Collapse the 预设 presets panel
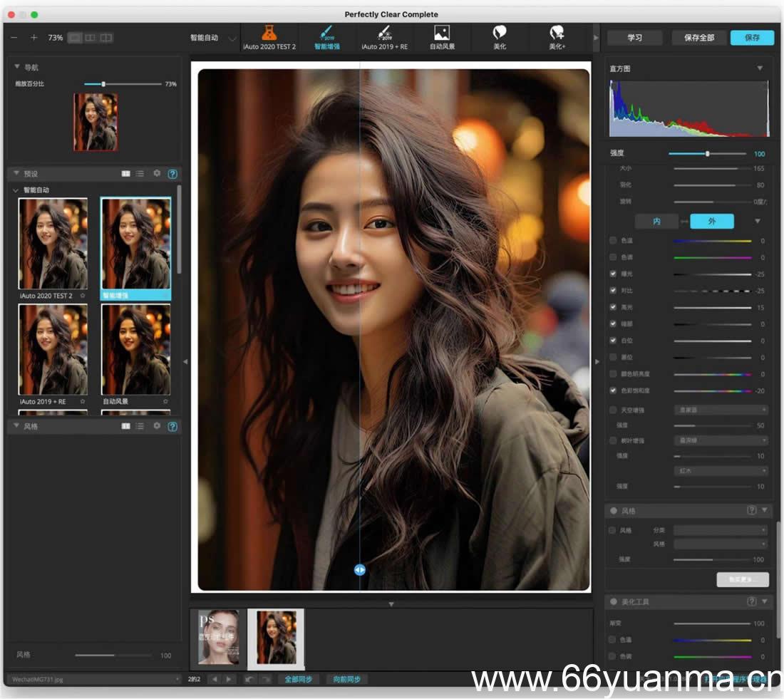The height and width of the screenshot is (699, 784). click(x=16, y=173)
